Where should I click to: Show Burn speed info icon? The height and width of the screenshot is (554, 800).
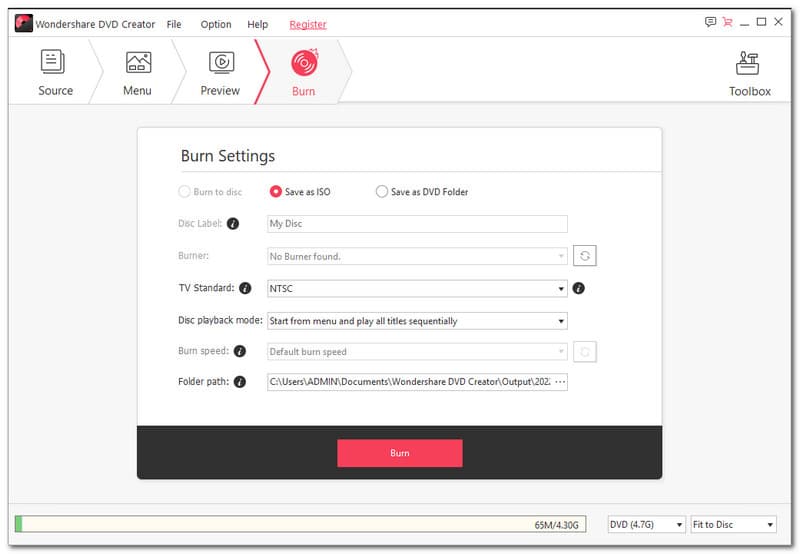click(239, 351)
